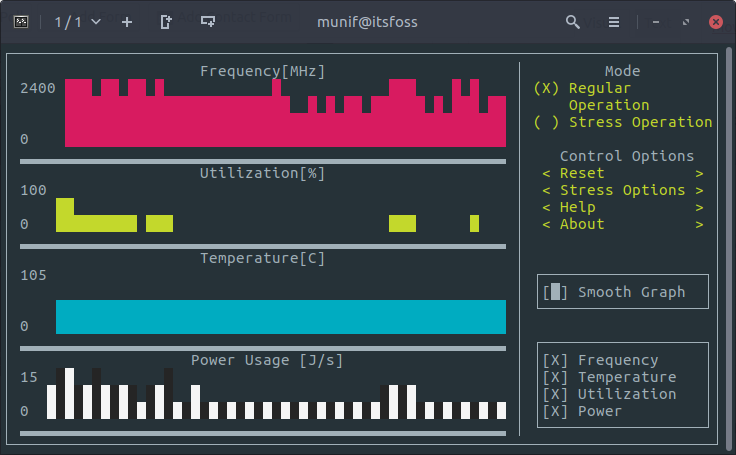Open the 1/1 tab switcher dropdown
The image size is (736, 455).
78,21
